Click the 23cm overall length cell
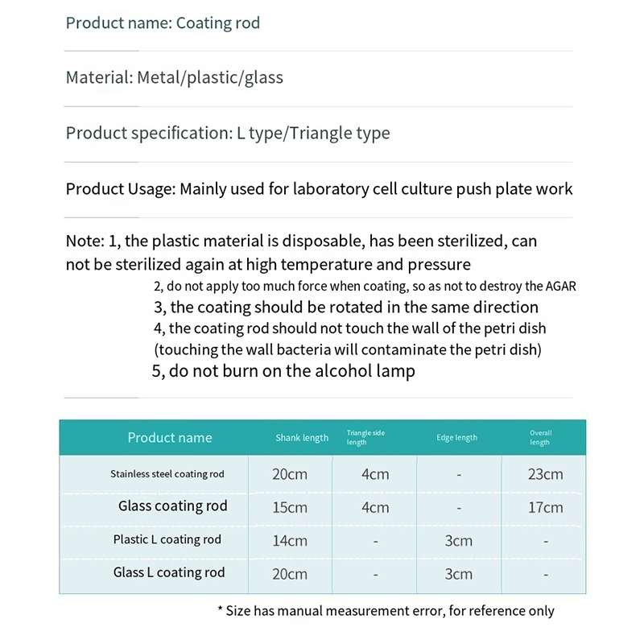The width and height of the screenshot is (644, 644). tap(545, 474)
